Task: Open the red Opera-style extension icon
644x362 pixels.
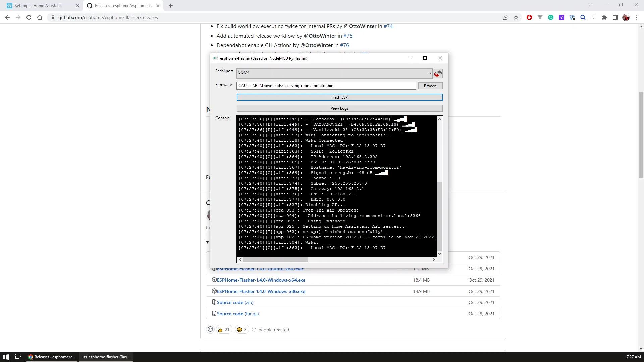Action: [x=529, y=17]
